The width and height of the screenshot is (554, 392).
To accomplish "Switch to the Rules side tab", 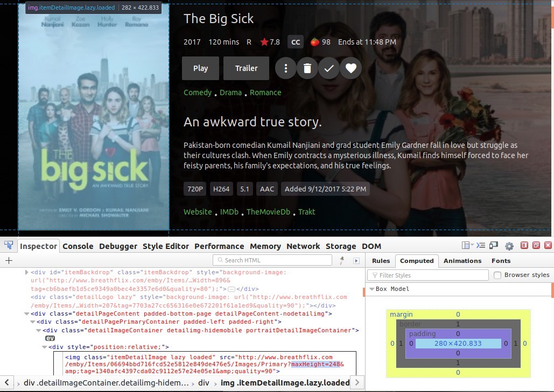I will tap(381, 261).
